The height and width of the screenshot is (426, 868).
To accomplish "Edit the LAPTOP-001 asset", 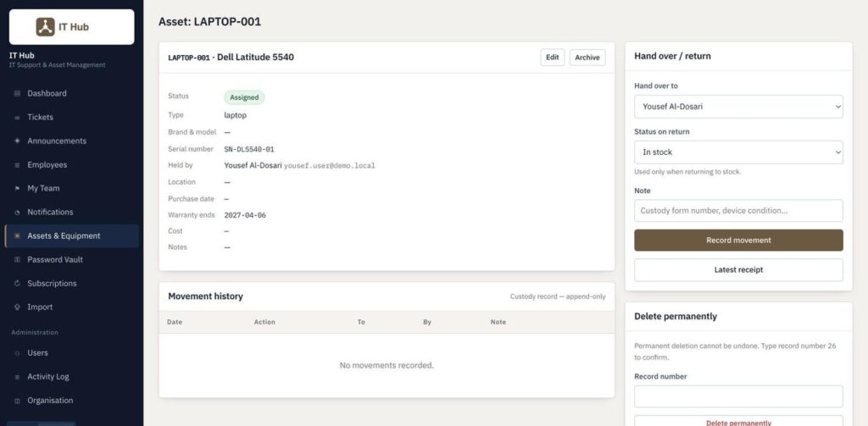I will [x=553, y=58].
